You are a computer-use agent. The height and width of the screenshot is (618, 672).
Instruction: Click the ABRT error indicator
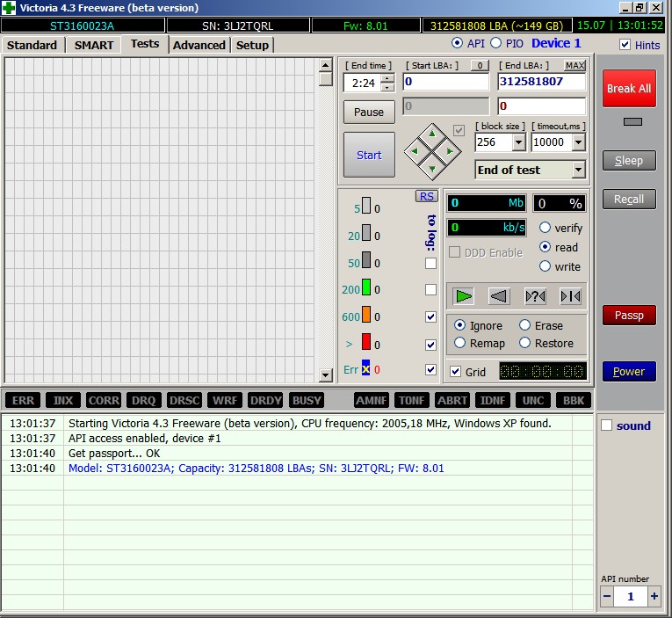(x=452, y=401)
